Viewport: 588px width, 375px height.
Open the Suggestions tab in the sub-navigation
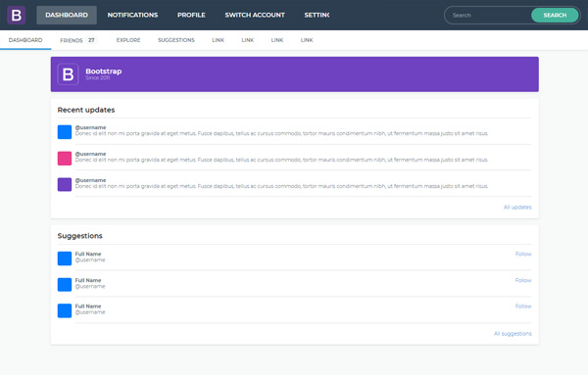(x=176, y=40)
